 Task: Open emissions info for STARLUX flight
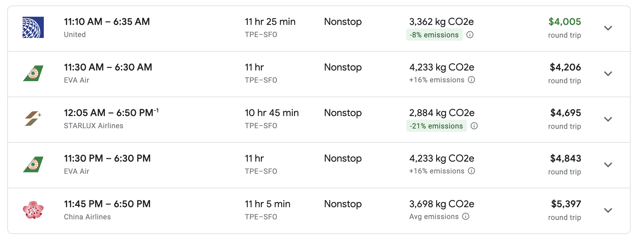pos(474,126)
